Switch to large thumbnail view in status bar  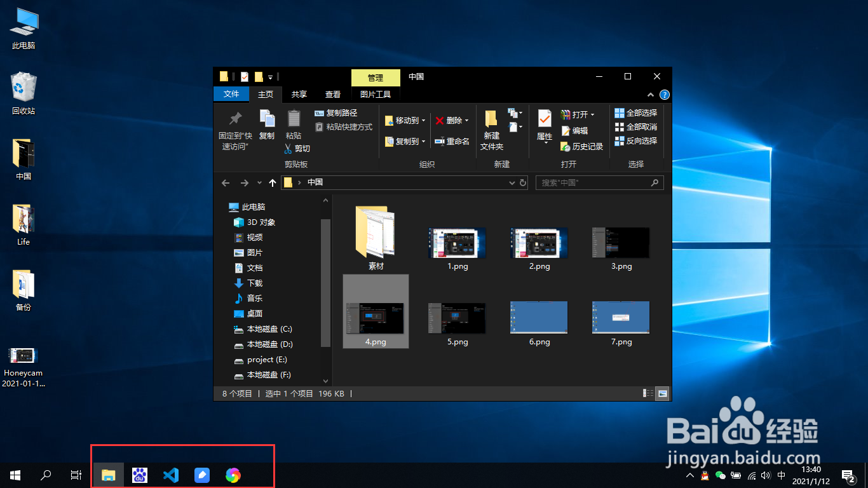(x=663, y=393)
